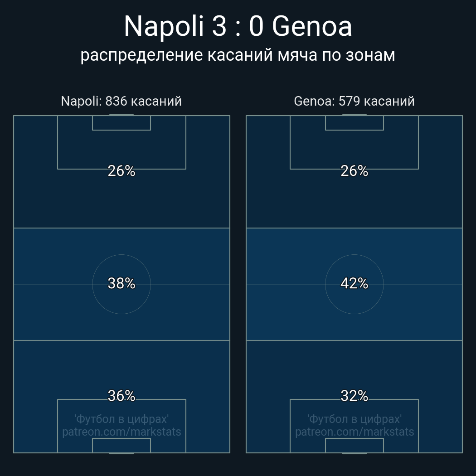Pick Genoa's 32% defensive third label

click(x=354, y=396)
